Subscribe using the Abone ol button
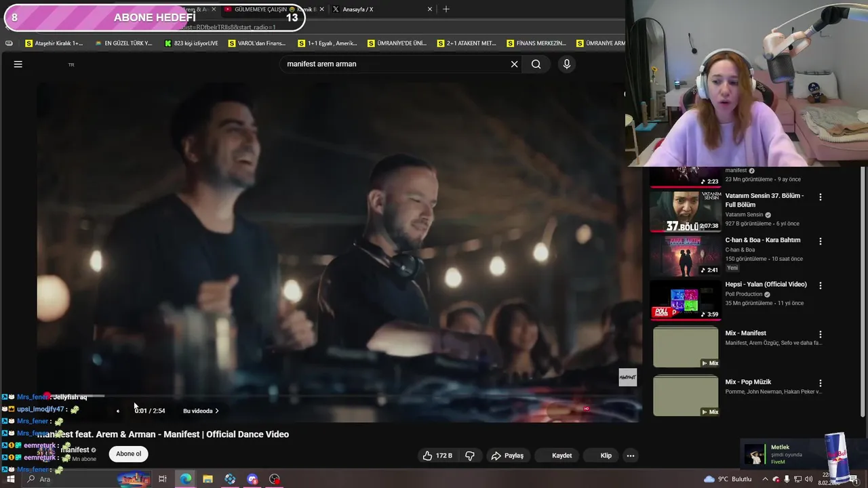 pos(129,454)
